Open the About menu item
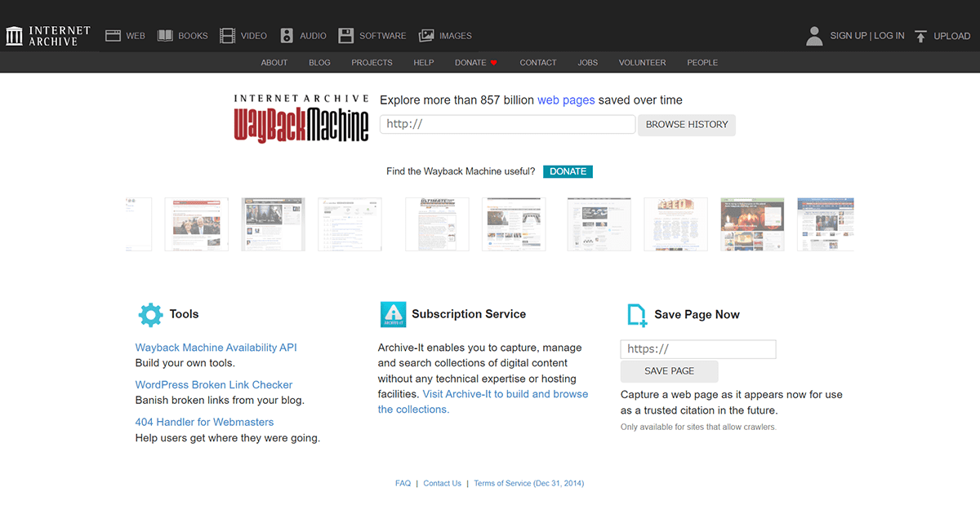This screenshot has width=980, height=514. tap(274, 63)
